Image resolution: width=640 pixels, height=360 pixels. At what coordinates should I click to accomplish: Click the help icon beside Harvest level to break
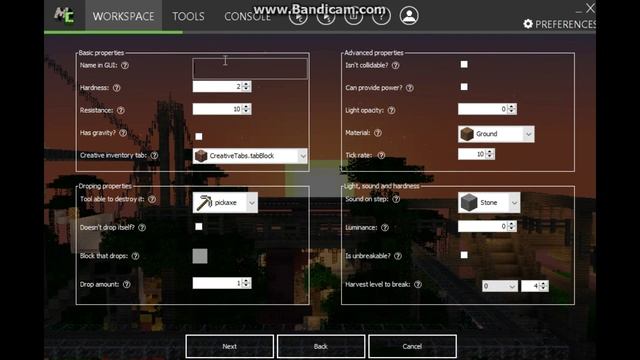(x=418, y=284)
